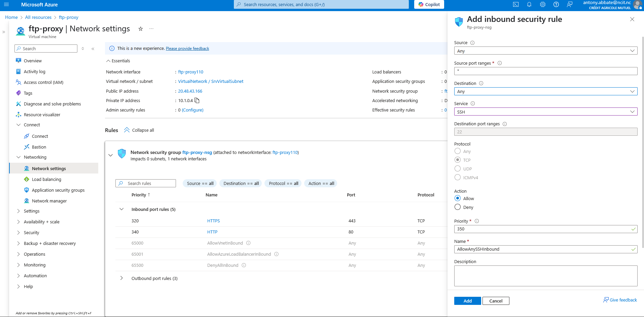Open the notifications bell icon
Image resolution: width=644 pixels, height=317 pixels.
tap(529, 4)
